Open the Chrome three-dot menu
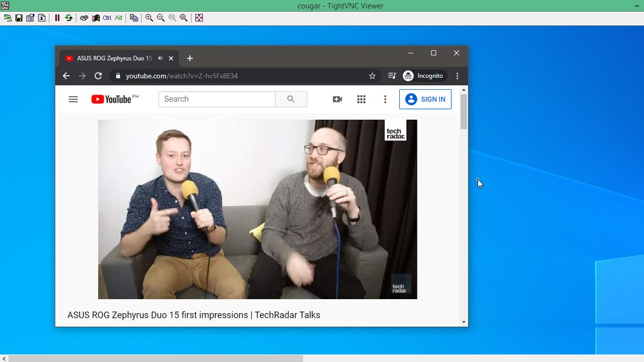The height and width of the screenshot is (362, 644). (457, 76)
